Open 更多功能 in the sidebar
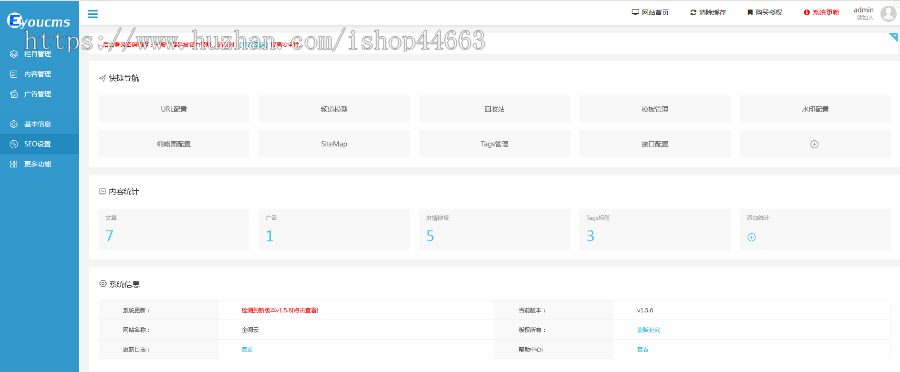 coord(39,164)
